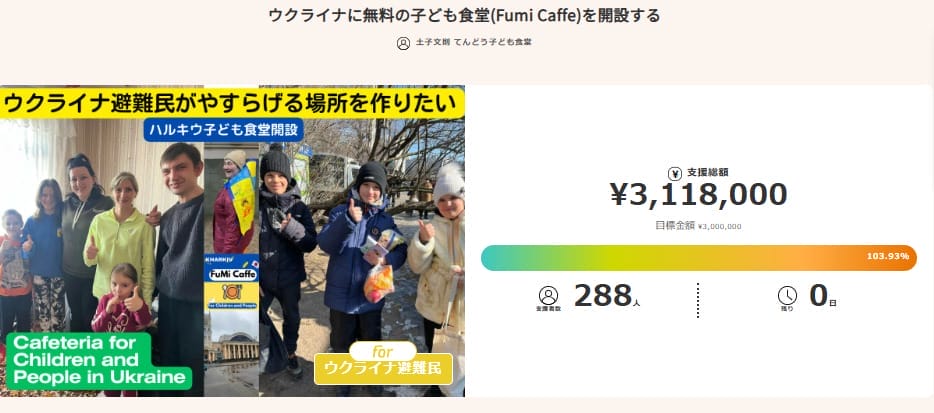The image size is (934, 413).
Task: Click the FuMi Caffe logo in the banner
Action: click(x=231, y=272)
